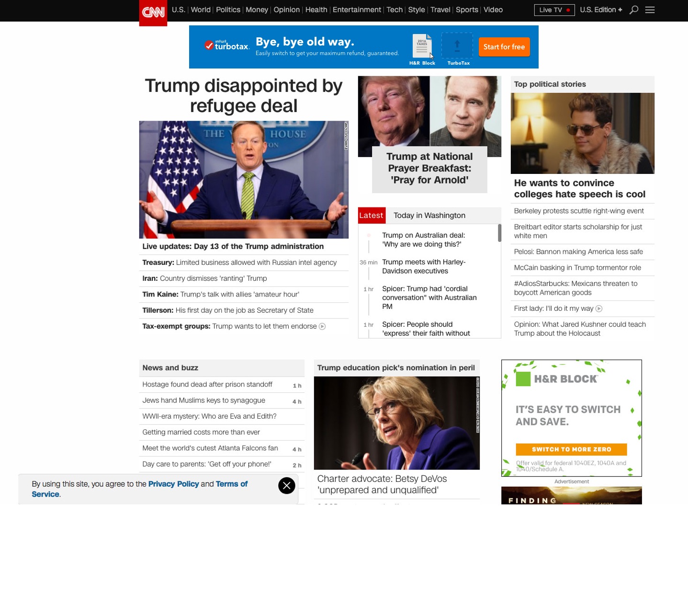
Task: Click the Latest feed scrollbar
Action: tap(499, 233)
